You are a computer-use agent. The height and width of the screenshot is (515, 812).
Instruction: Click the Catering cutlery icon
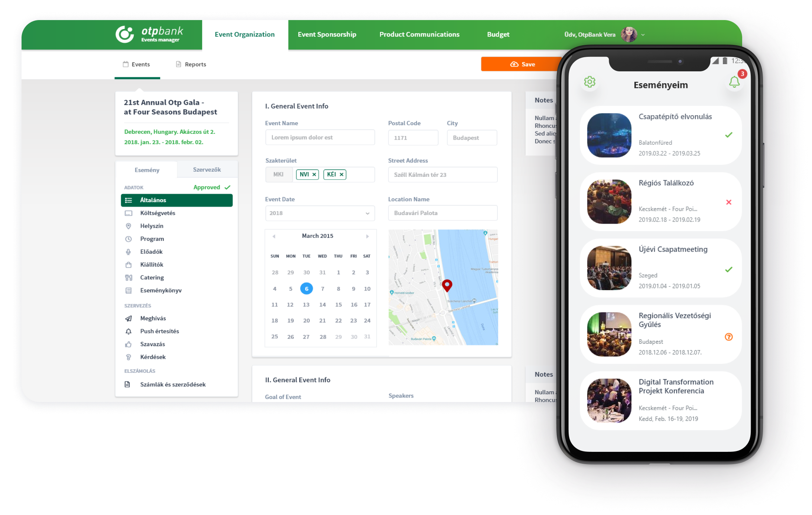129,278
